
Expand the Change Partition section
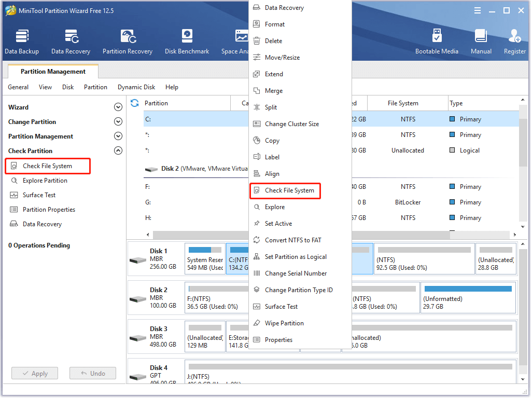point(118,122)
